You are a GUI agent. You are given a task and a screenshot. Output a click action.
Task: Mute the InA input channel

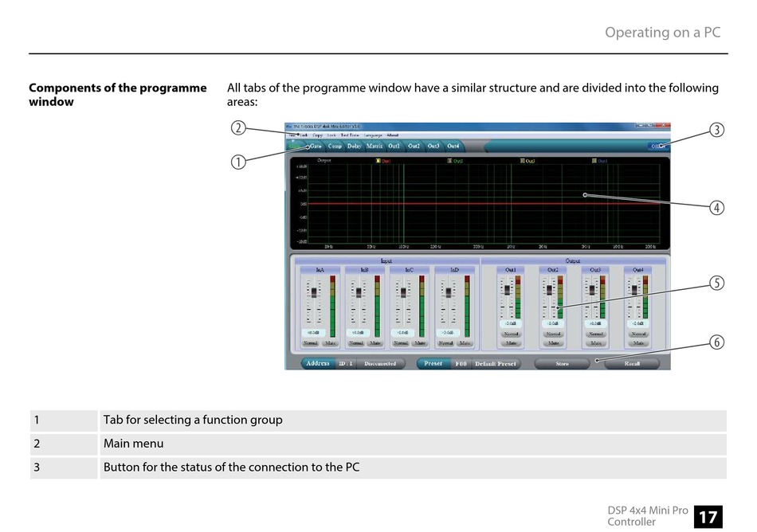click(330, 343)
